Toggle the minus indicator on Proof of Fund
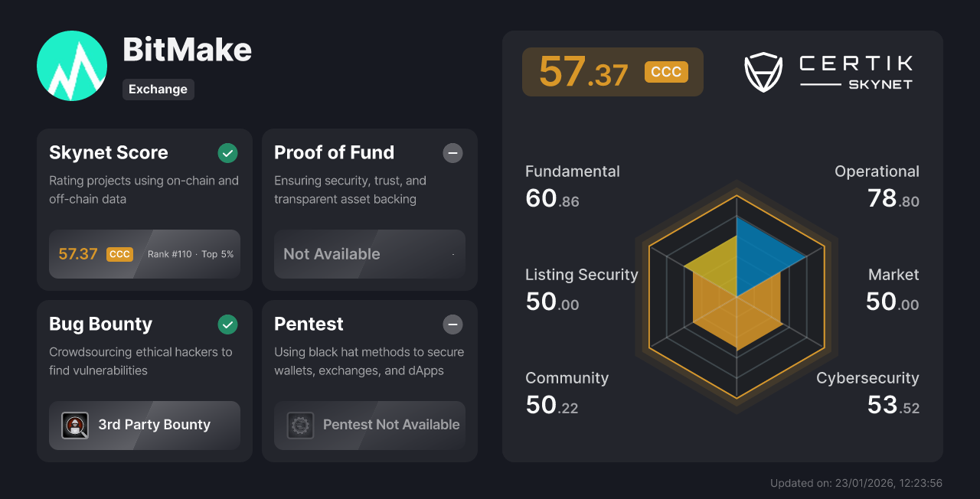980x499 pixels. coord(452,153)
